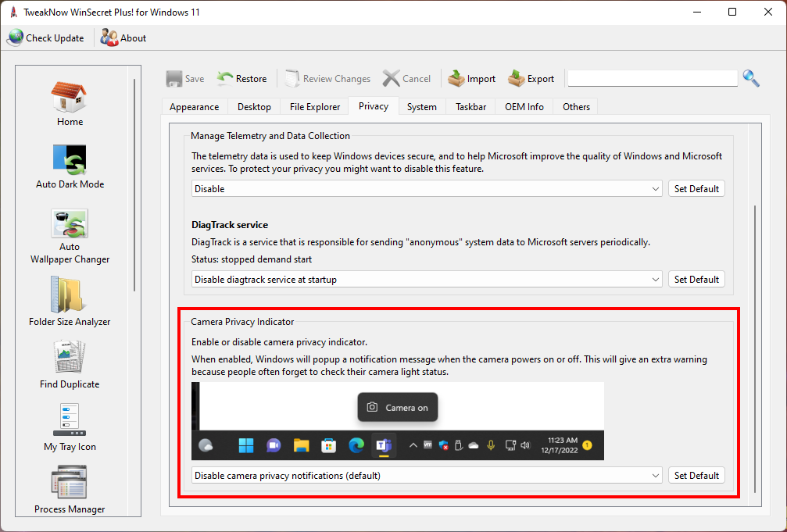This screenshot has width=787, height=532.
Task: Switch to the Desktop tab
Action: pyautogui.click(x=255, y=107)
